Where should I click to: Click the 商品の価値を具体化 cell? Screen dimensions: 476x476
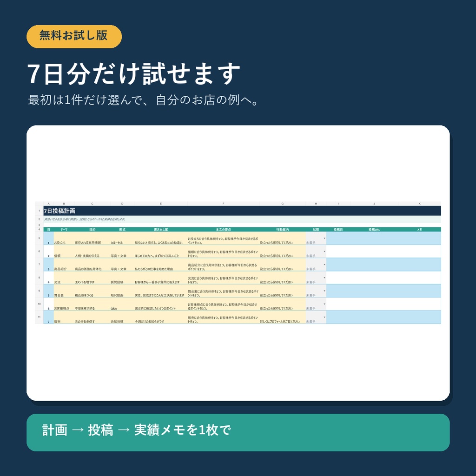tap(92, 264)
